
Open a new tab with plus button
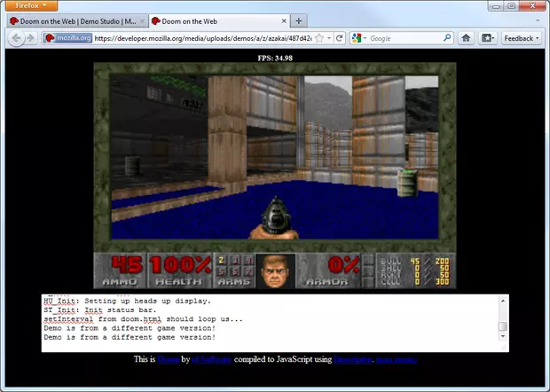[x=298, y=21]
